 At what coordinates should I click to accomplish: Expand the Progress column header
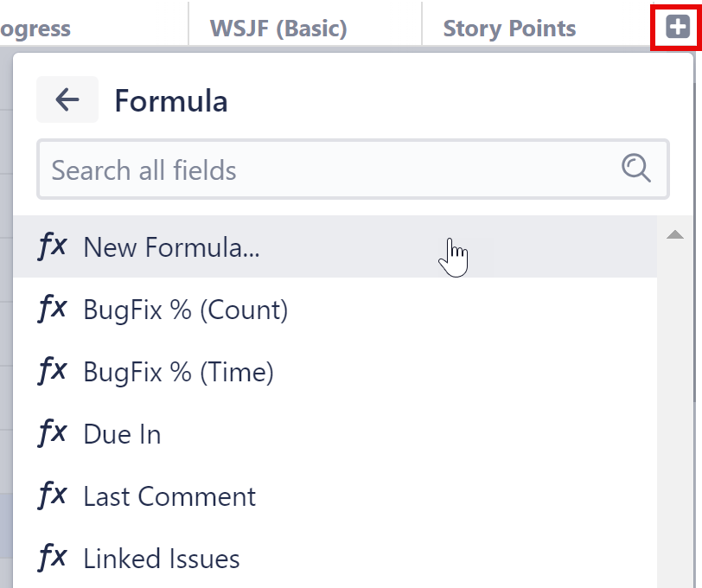(35, 28)
